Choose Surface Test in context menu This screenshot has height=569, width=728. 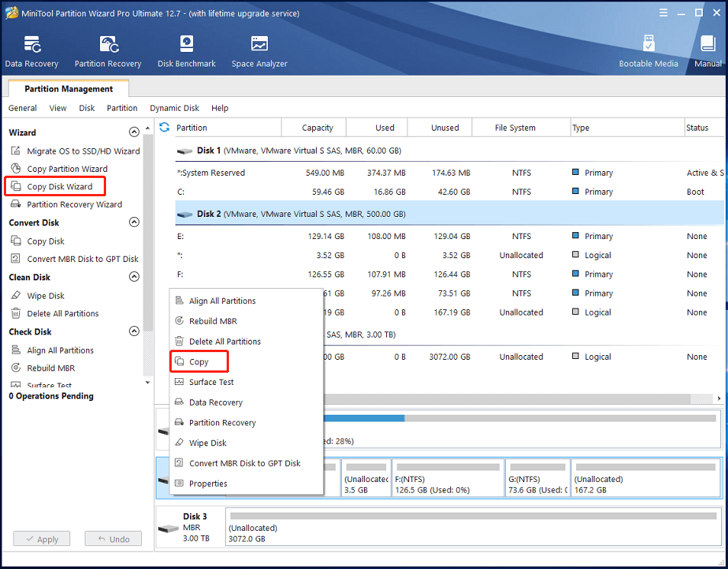(x=246, y=382)
